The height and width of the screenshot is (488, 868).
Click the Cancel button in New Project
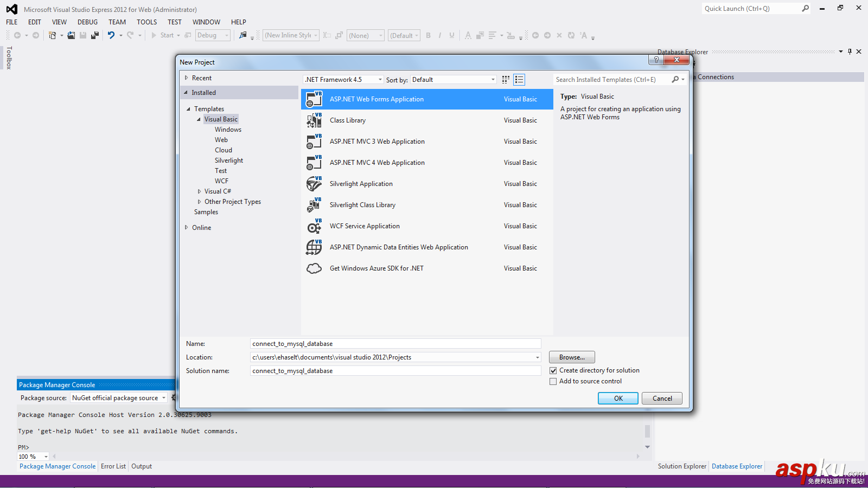click(x=662, y=399)
